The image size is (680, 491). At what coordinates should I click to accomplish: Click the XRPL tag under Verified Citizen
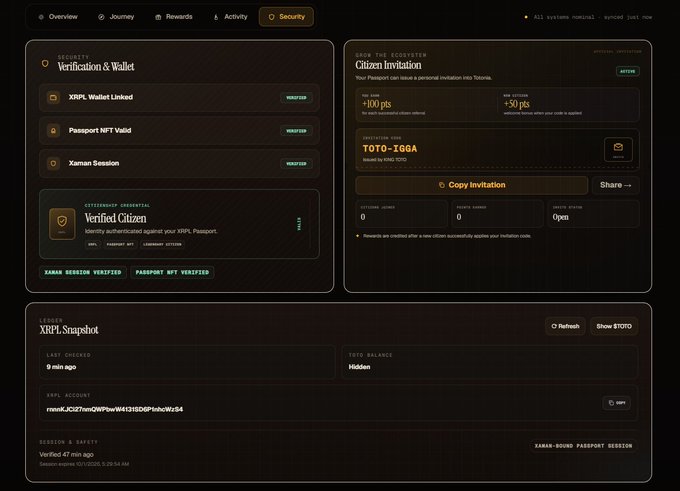click(x=93, y=245)
